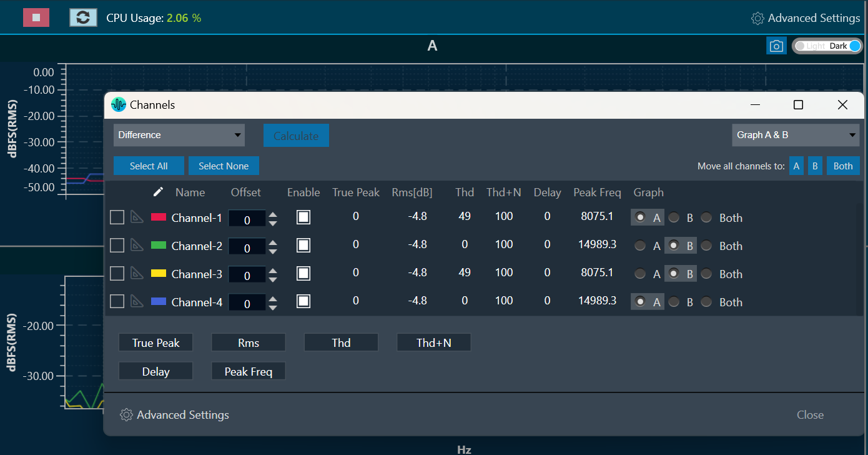The image size is (868, 455).
Task: Click Channel-1 red color swatch
Action: point(159,217)
